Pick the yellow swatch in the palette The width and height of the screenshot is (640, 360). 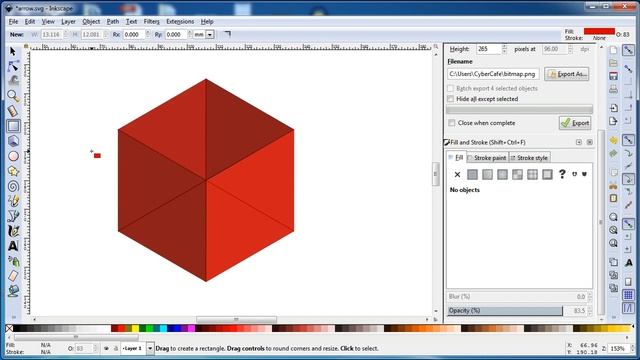click(x=135, y=329)
